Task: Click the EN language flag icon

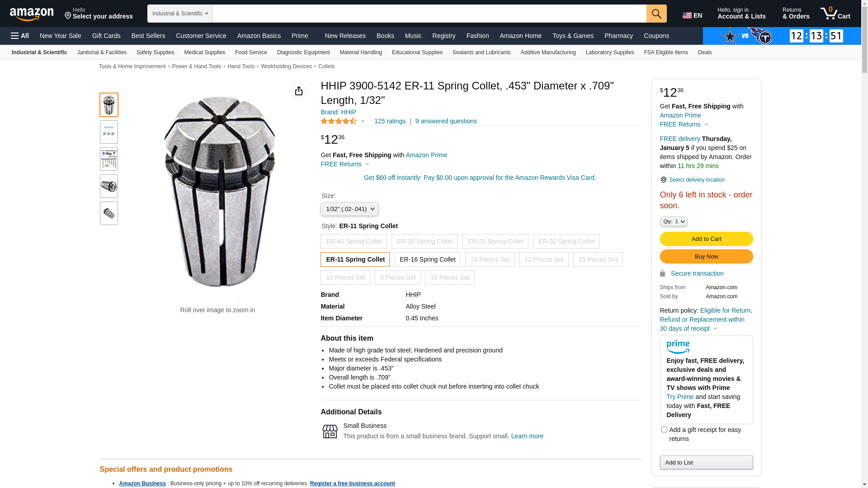Action: 687,15
